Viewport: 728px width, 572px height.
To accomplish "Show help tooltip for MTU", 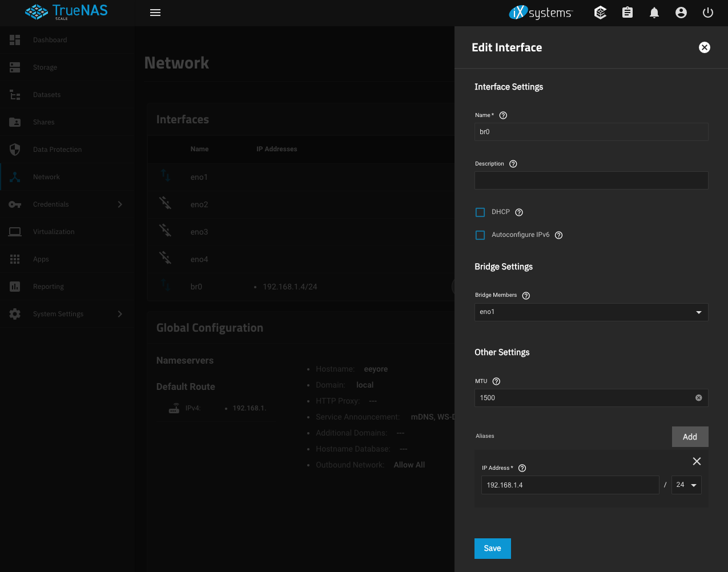I will pyautogui.click(x=496, y=381).
